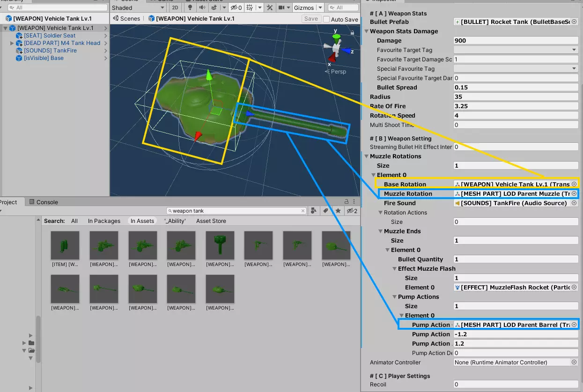This screenshot has width=583, height=392.
Task: Click the search by type icon
Action: 314,211
